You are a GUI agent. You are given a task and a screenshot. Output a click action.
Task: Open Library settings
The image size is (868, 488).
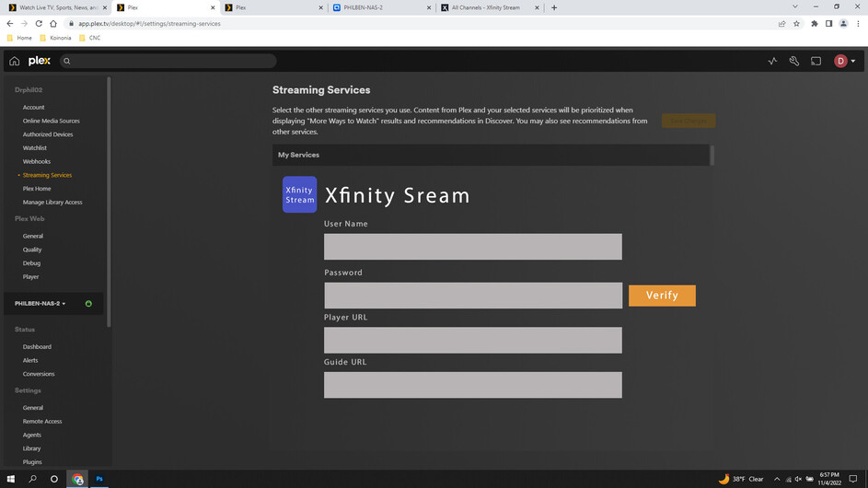point(31,448)
